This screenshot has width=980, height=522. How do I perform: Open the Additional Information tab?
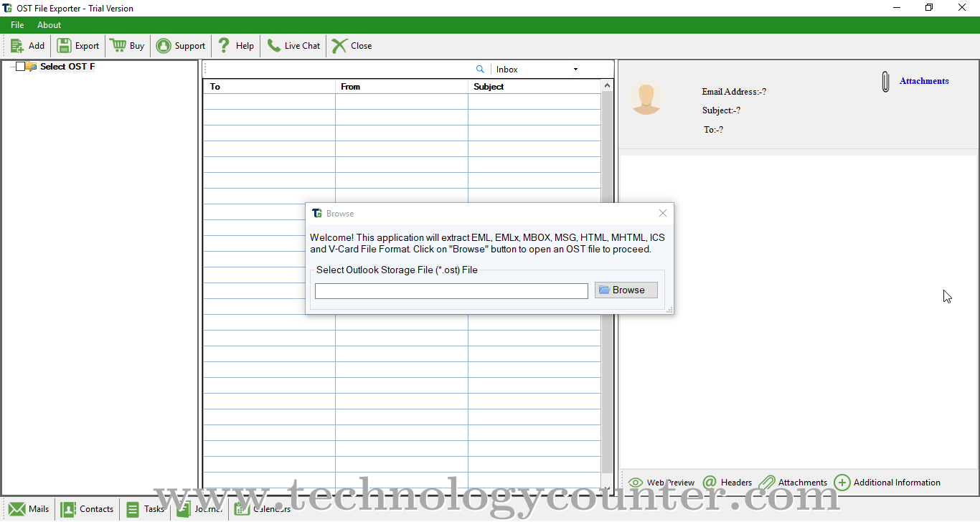click(887, 483)
